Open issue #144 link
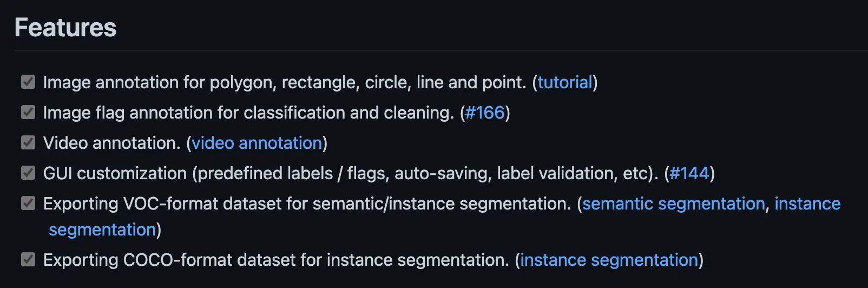The image size is (868, 288). [689, 173]
